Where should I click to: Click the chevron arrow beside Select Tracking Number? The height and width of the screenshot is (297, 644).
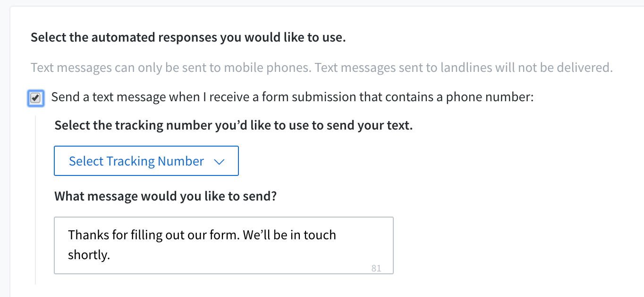[x=219, y=162]
